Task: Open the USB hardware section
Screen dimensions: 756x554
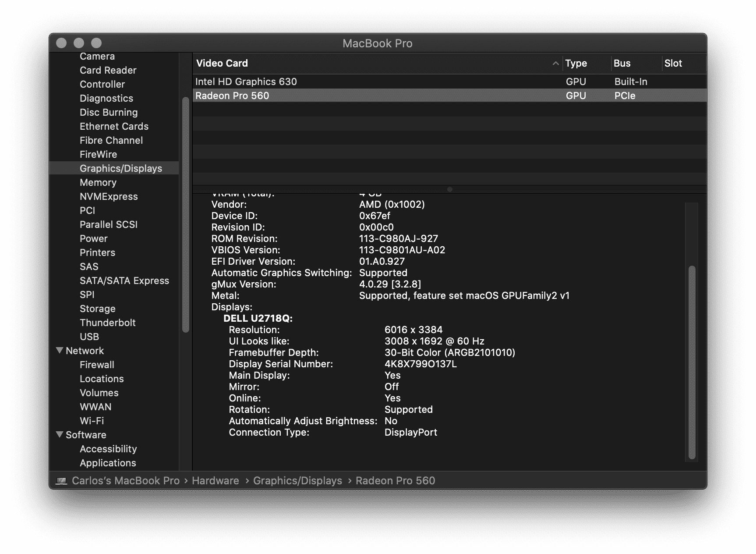Action: (89, 337)
